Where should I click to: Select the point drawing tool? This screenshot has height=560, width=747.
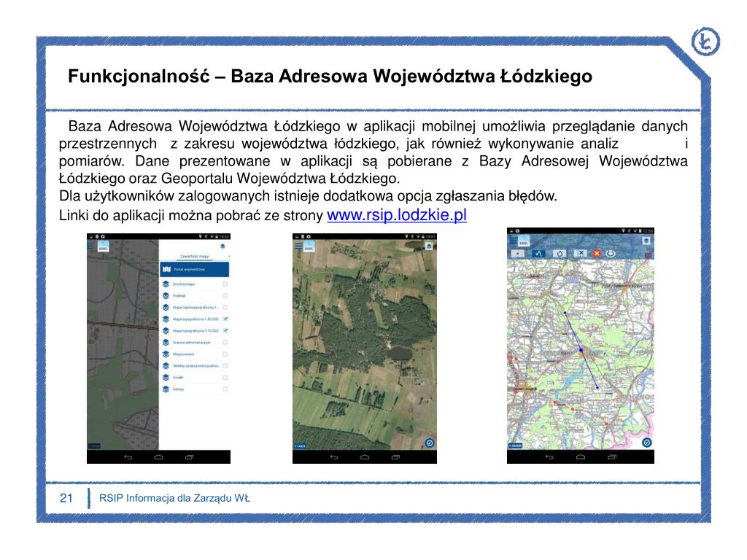point(517,253)
